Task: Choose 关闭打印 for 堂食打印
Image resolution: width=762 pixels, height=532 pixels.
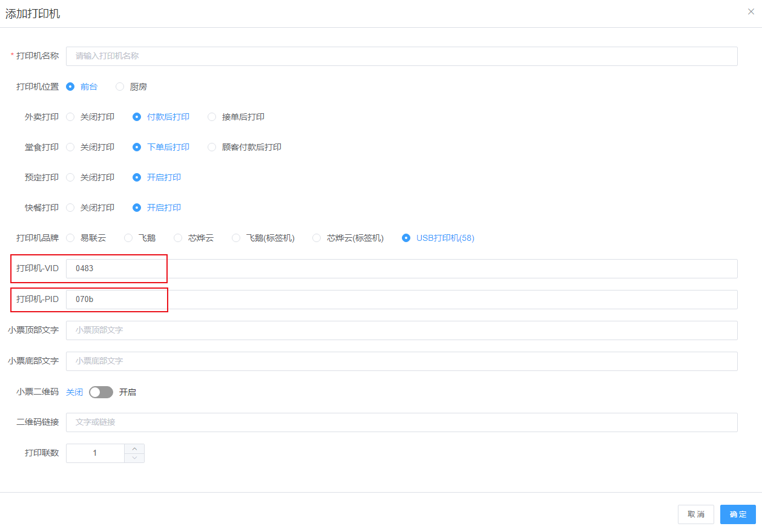Action: click(x=90, y=147)
